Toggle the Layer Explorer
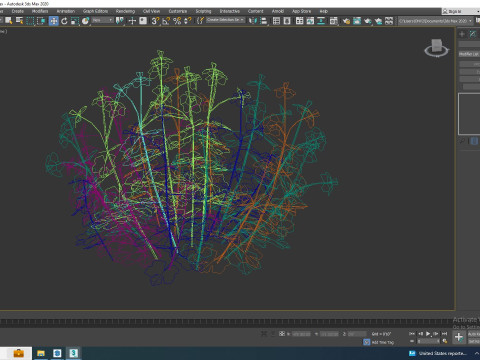This screenshot has height=360, width=480. point(287,21)
